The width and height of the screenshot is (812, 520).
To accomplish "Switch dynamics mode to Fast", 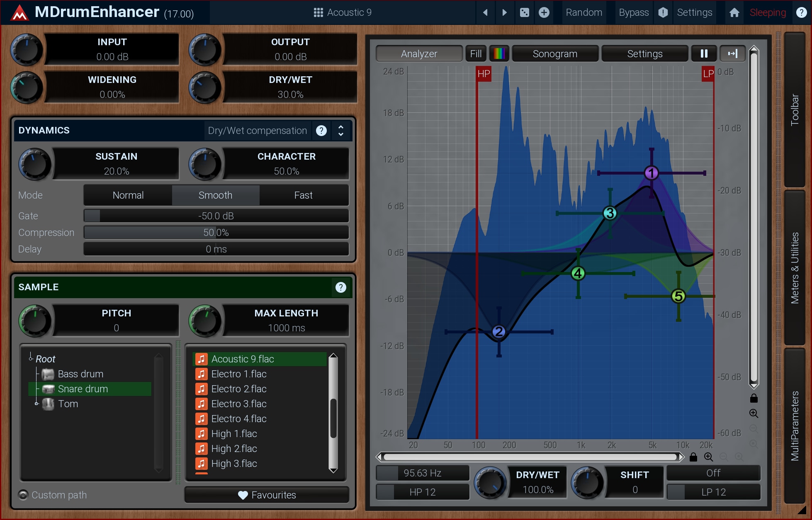I will click(303, 195).
